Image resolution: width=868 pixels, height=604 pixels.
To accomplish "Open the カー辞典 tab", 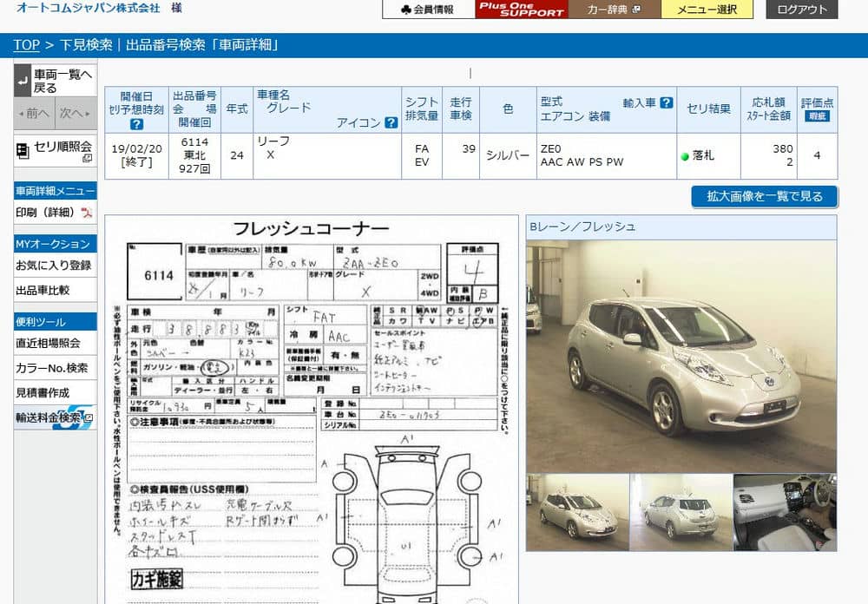I will 614,10.
